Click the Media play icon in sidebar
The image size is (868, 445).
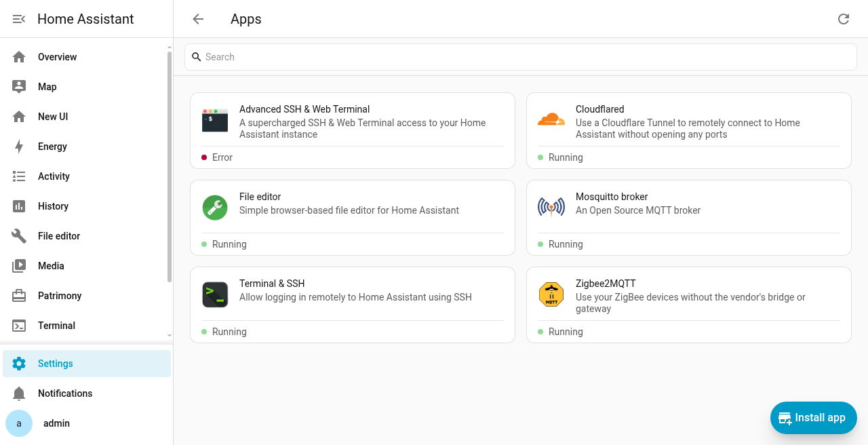(x=19, y=266)
